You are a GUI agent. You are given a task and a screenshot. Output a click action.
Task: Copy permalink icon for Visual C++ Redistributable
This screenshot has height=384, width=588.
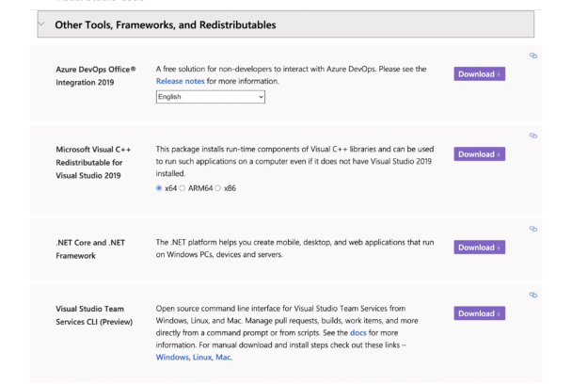533,136
